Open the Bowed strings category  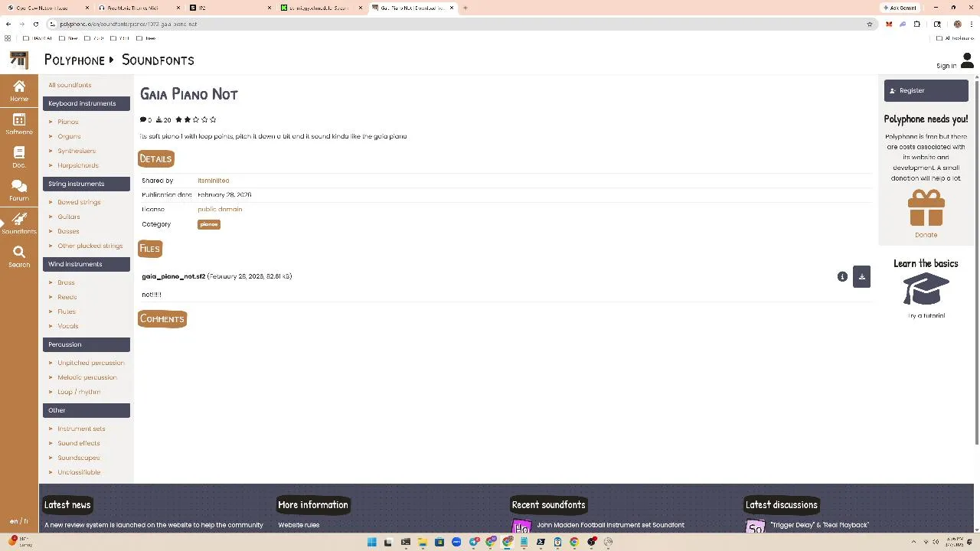pos(79,202)
